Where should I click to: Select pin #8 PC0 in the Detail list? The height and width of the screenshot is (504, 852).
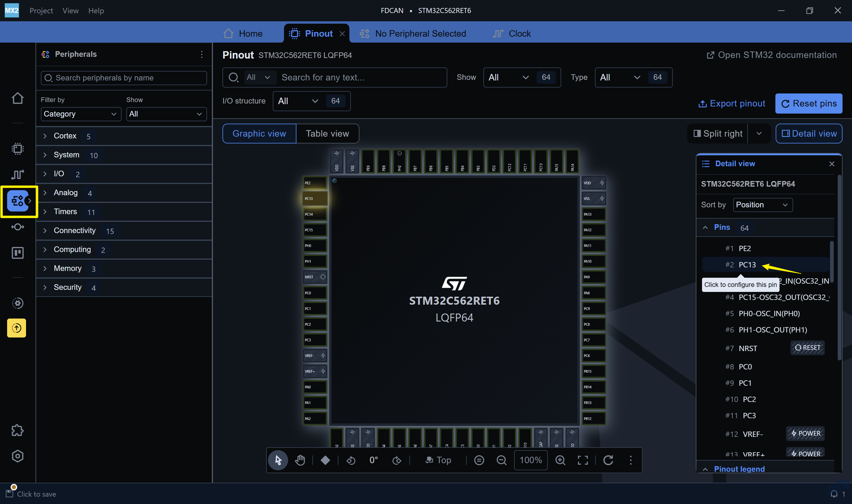tap(765, 367)
